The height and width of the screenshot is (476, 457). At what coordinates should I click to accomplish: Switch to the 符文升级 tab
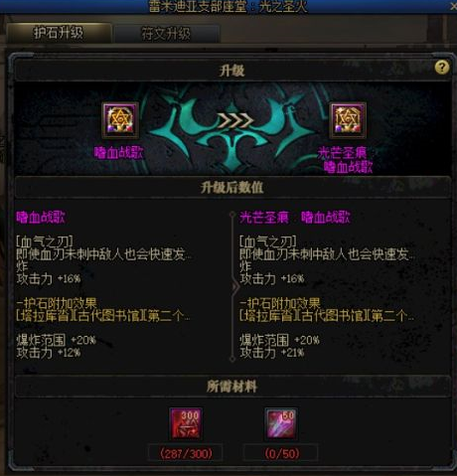pos(166,34)
